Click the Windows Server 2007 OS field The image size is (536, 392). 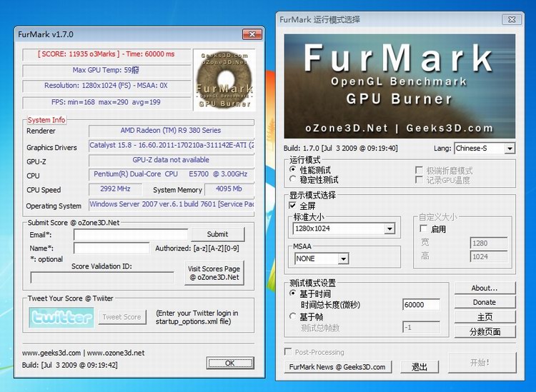pyautogui.click(x=171, y=204)
